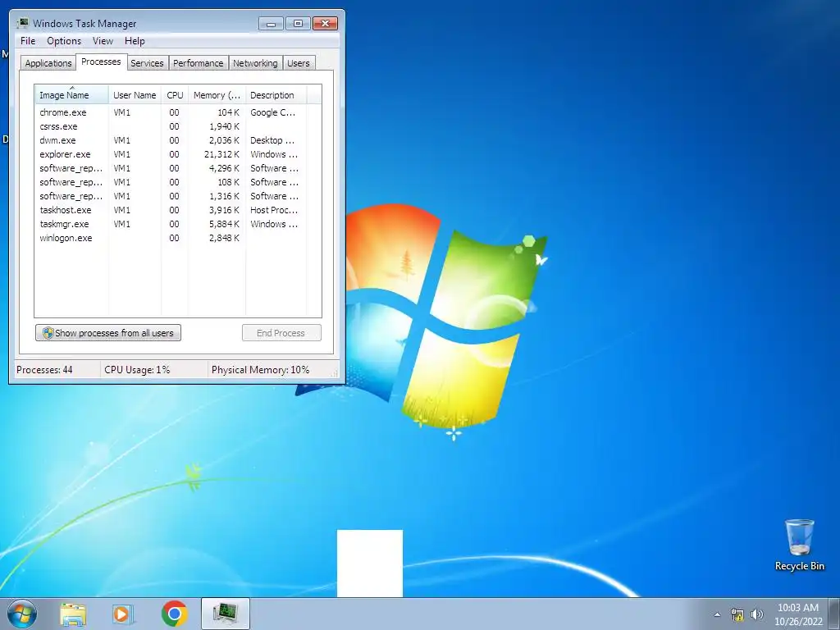
Task: Click the network status tray icon
Action: 737,614
